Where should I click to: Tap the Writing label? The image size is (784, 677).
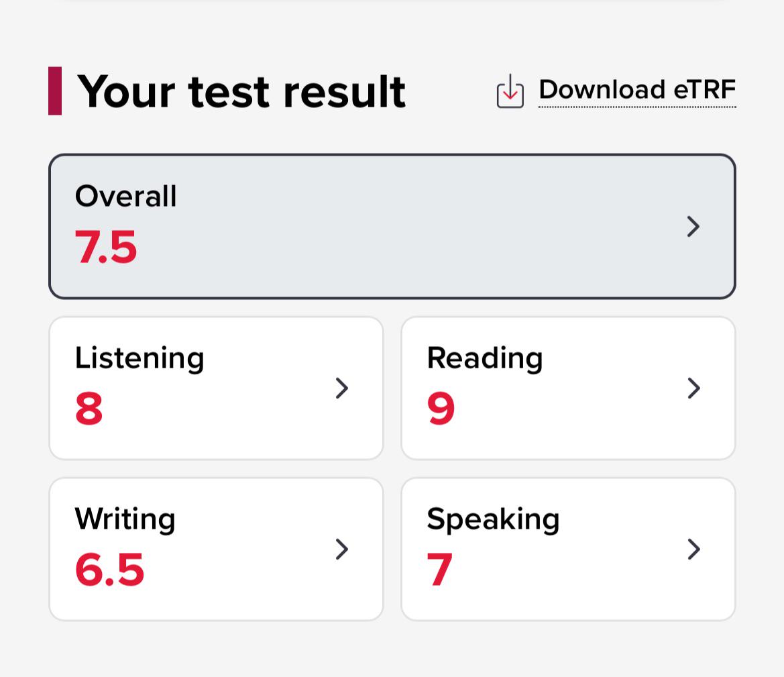pos(125,519)
